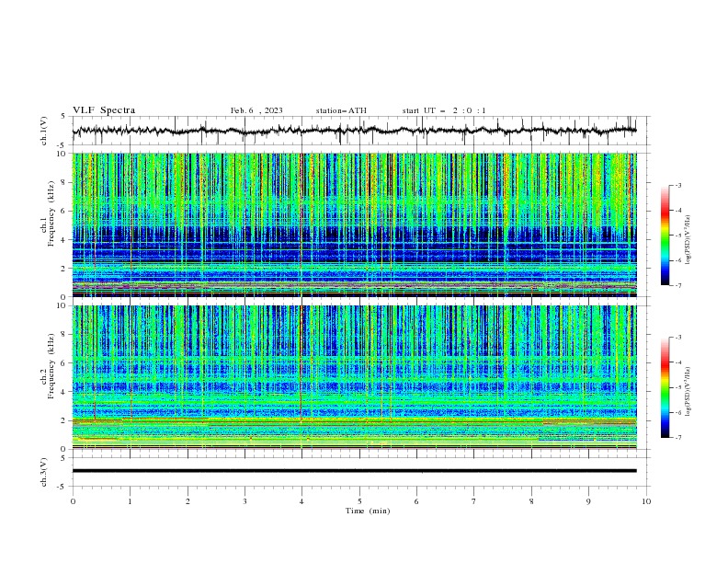Click time axis tick label '5'

point(359,501)
